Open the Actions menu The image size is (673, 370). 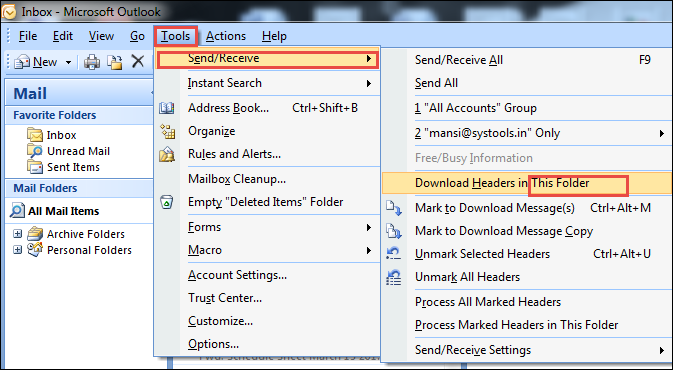coord(226,36)
